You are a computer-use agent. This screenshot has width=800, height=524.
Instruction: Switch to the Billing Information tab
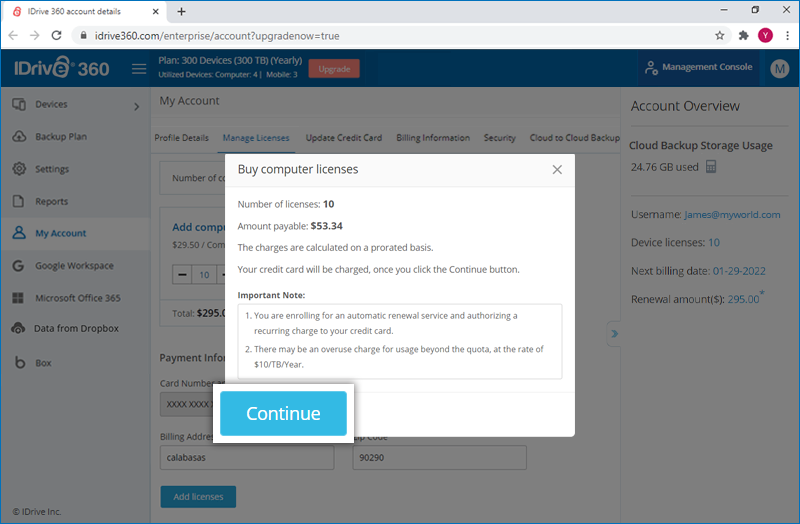pyautogui.click(x=433, y=138)
